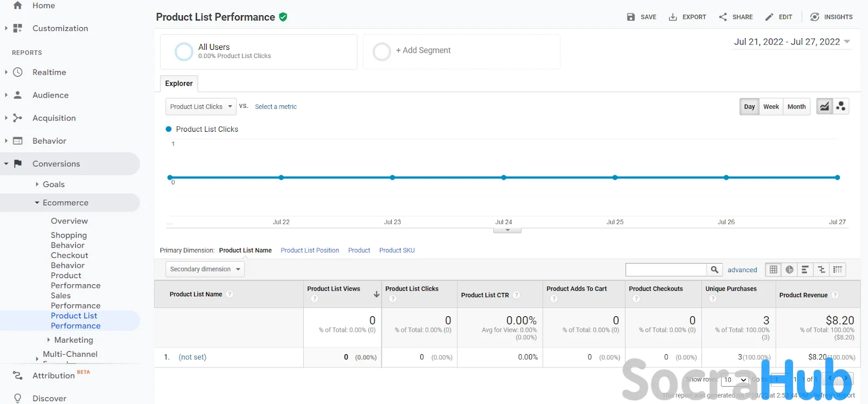
Task: Open Product Performance report
Action: (75, 280)
